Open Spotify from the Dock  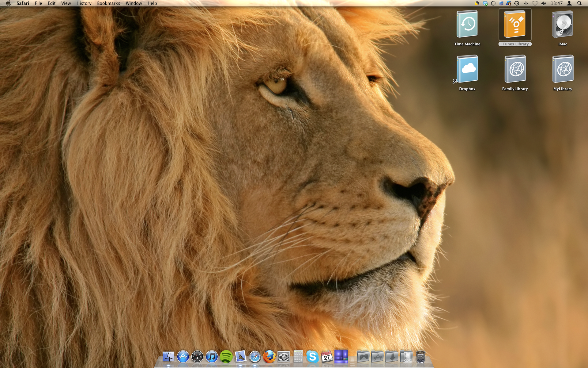(226, 357)
